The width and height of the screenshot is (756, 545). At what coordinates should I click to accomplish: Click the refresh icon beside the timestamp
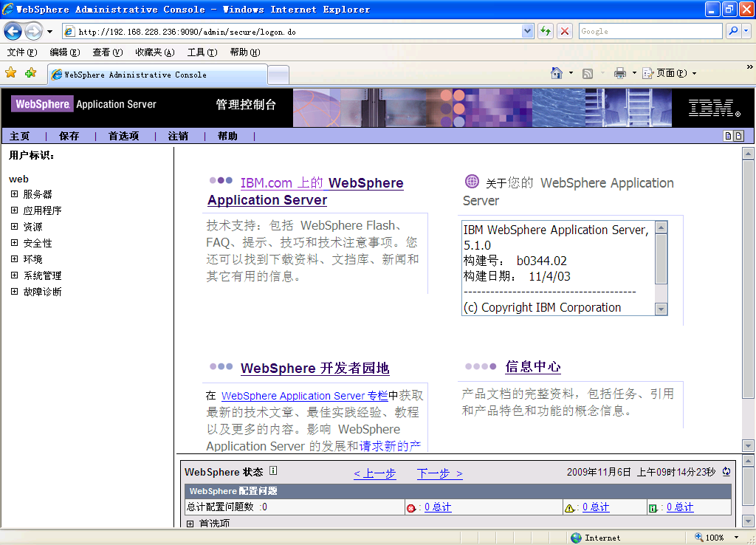pyautogui.click(x=726, y=472)
